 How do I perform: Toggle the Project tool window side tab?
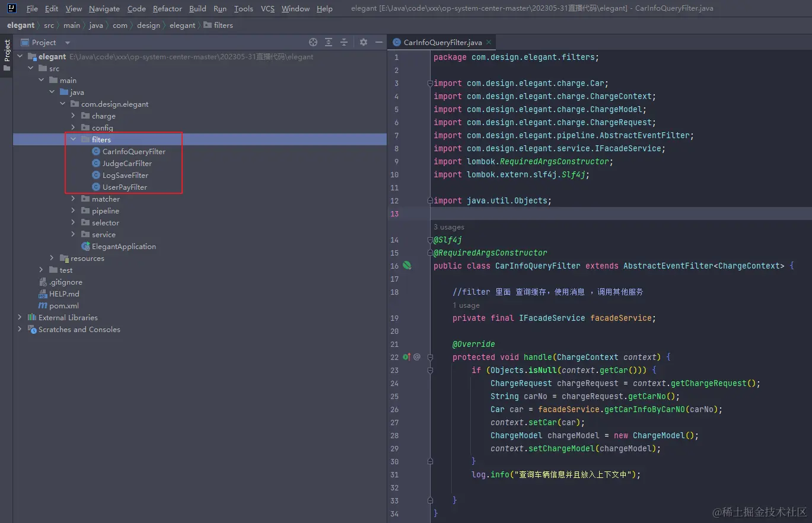click(x=7, y=55)
